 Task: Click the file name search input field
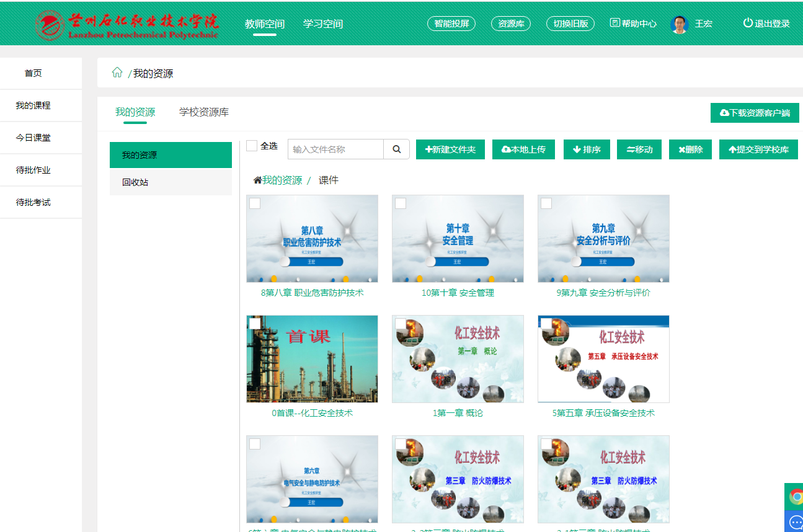pyautogui.click(x=335, y=149)
